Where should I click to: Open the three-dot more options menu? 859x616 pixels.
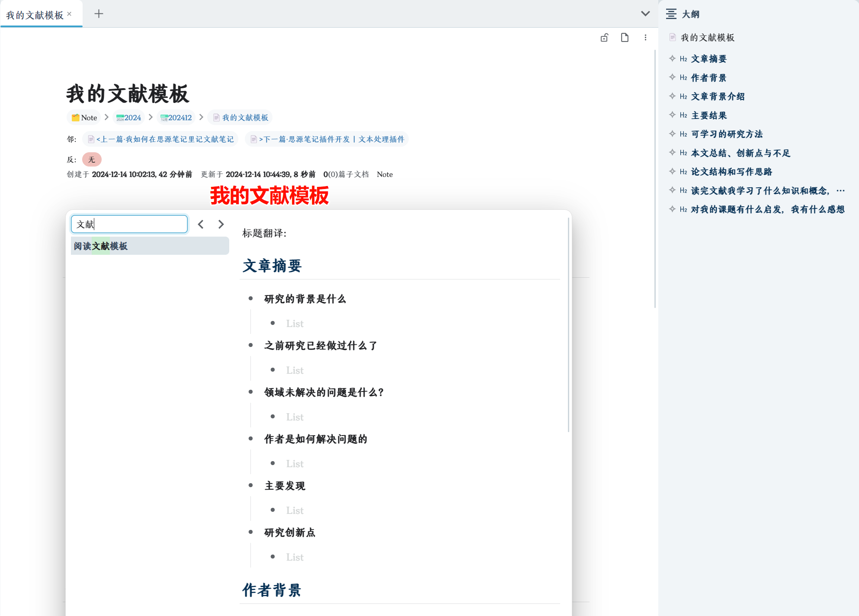coord(645,38)
